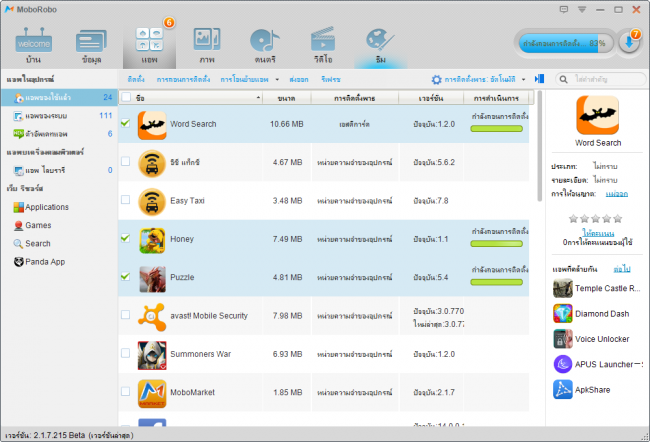Click the Voice Unlocker recommended icon

coord(563,339)
